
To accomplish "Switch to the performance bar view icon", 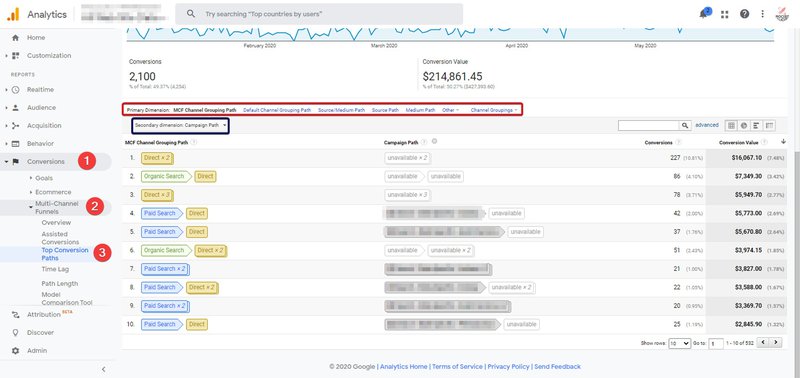I will (x=757, y=125).
